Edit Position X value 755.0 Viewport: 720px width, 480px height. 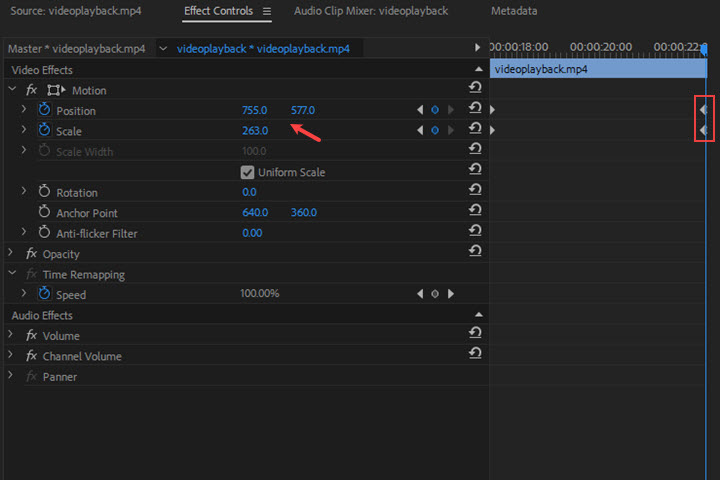[254, 110]
